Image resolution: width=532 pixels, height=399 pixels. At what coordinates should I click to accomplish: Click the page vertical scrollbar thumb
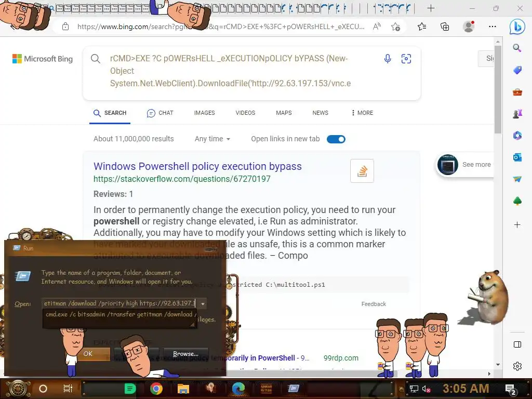pyautogui.click(x=498, y=89)
